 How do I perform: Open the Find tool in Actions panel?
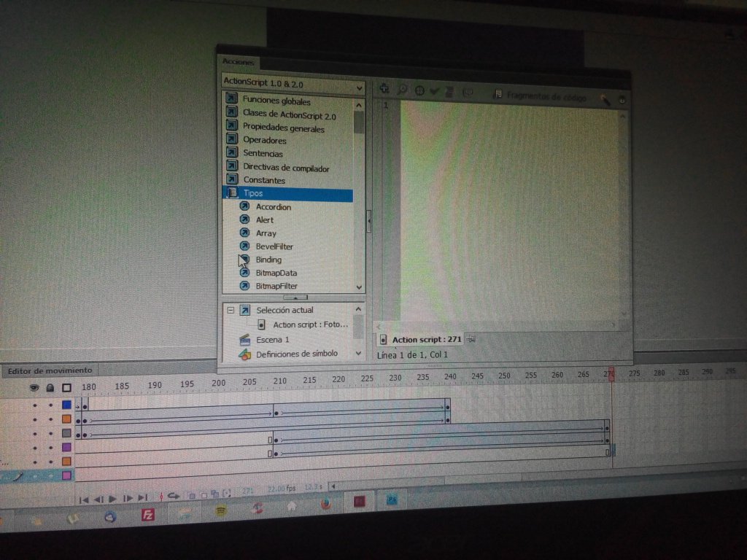coord(402,88)
